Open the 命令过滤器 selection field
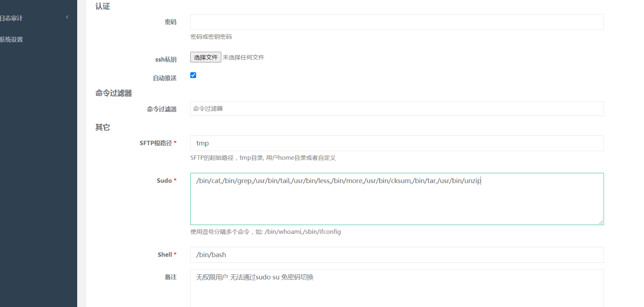The height and width of the screenshot is (307, 644). pyautogui.click(x=397, y=109)
